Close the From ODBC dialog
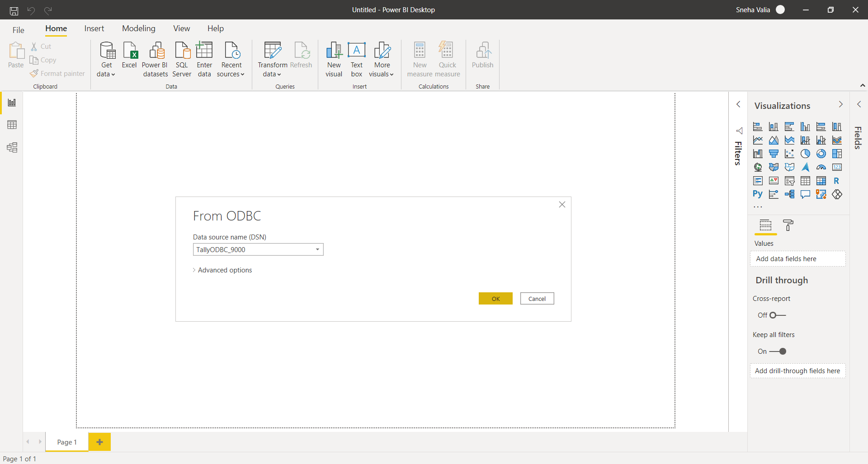Image resolution: width=868 pixels, height=464 pixels. pos(562,205)
